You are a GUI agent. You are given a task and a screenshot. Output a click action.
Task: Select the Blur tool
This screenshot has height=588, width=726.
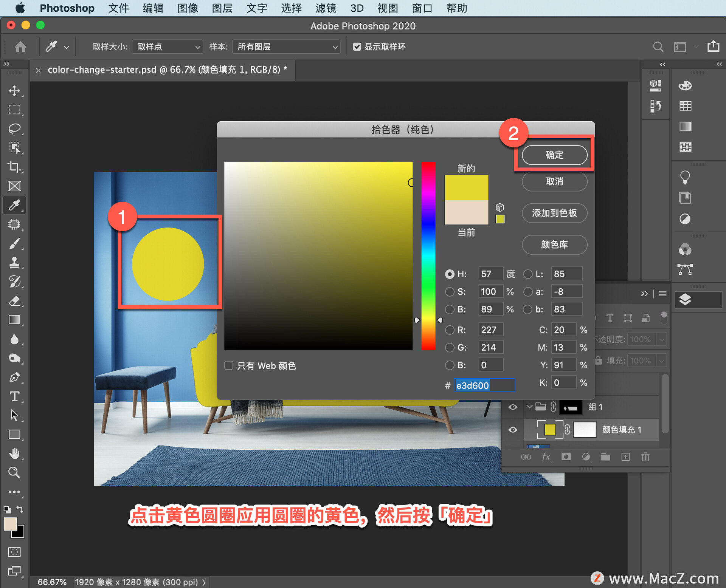point(14,339)
